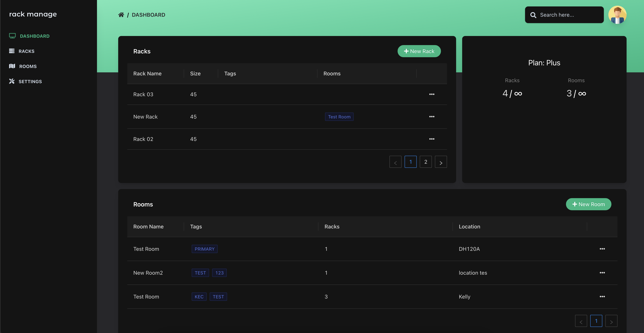Click inside the search input field

[x=565, y=15]
